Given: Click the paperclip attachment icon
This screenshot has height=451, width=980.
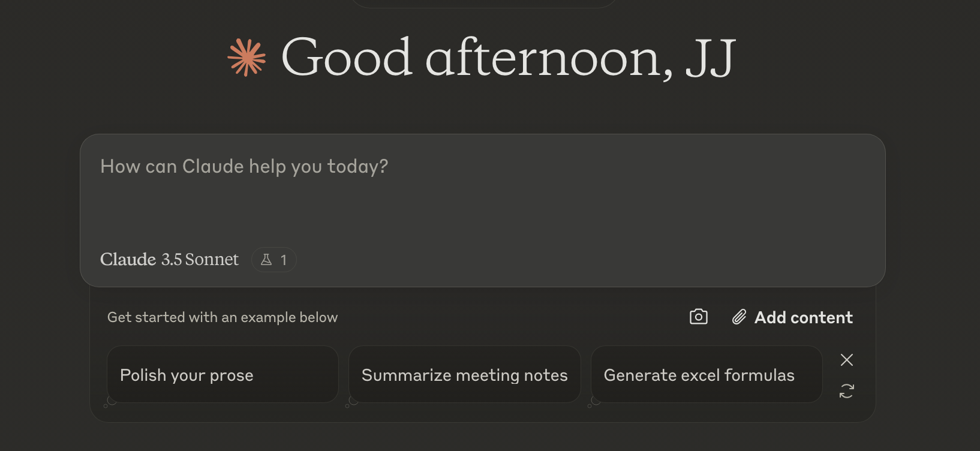Looking at the screenshot, I should (739, 317).
